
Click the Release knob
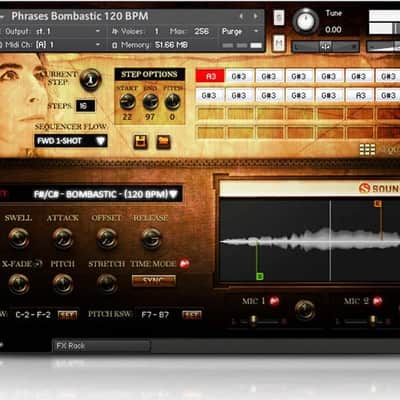[152, 238]
